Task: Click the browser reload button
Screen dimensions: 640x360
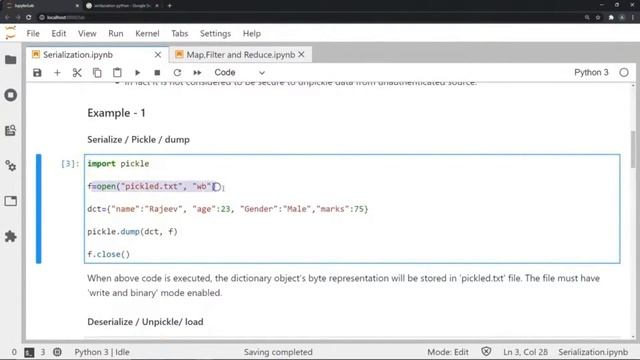Action: (x=29, y=18)
